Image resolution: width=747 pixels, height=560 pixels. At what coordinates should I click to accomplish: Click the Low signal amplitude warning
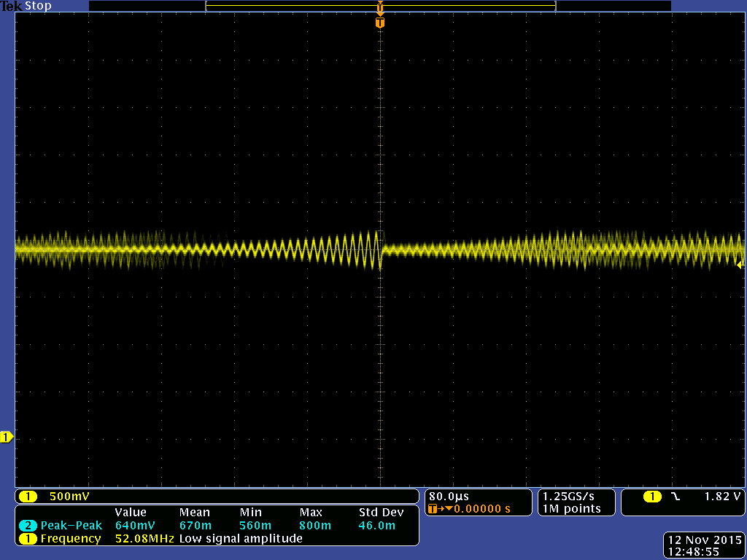tap(241, 539)
